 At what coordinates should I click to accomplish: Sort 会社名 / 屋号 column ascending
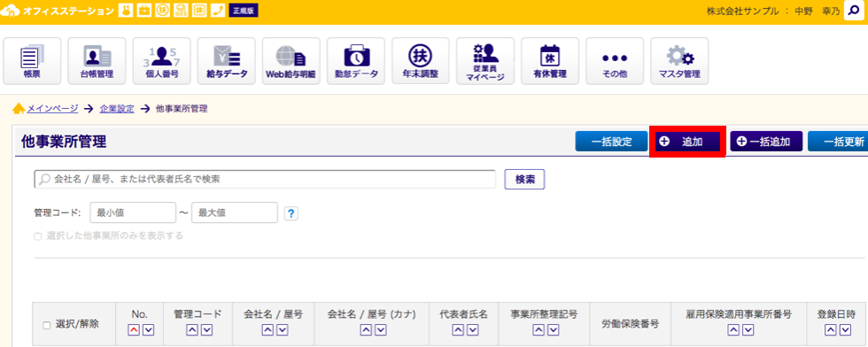(x=267, y=330)
